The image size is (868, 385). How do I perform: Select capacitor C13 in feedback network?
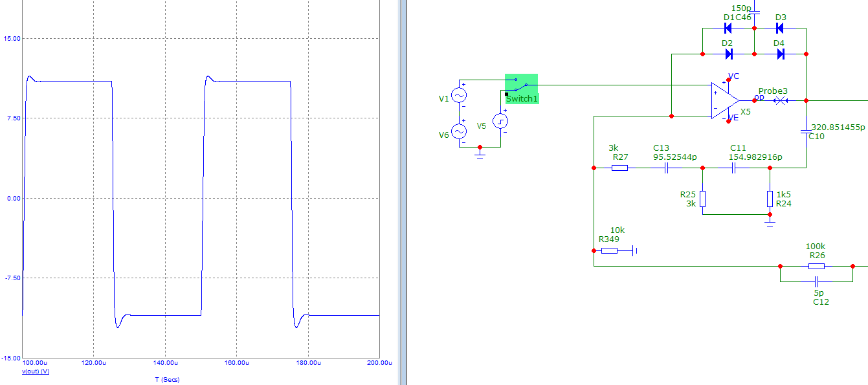point(665,168)
